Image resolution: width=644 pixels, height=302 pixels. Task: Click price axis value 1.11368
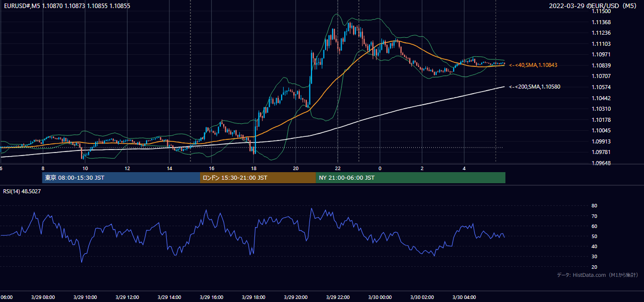[x=601, y=22]
